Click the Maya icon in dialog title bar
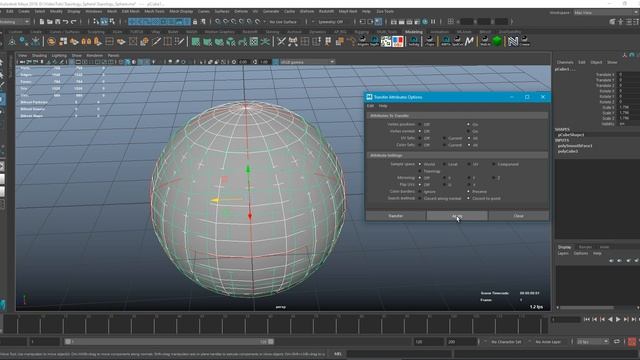This screenshot has width=640, height=360. tap(369, 97)
